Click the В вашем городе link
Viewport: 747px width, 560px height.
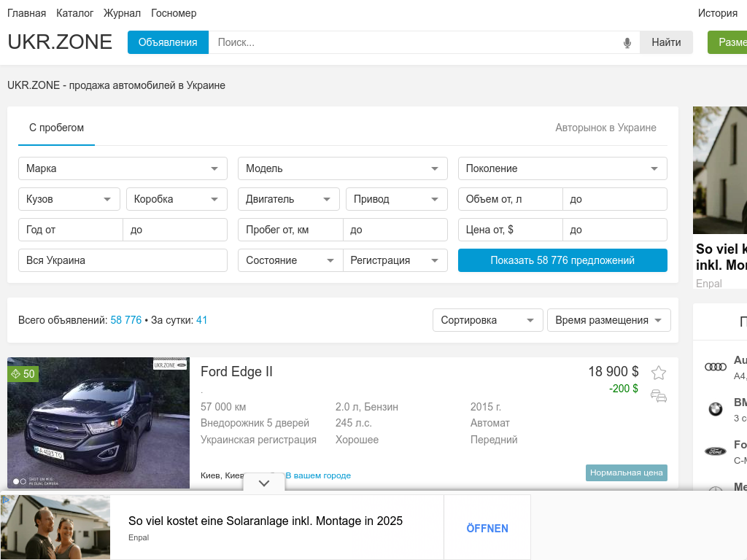318,475
